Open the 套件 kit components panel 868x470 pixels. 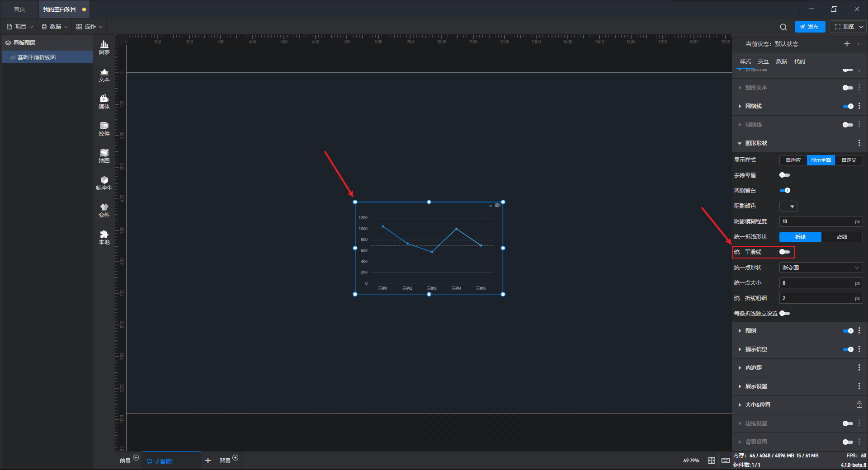tap(104, 210)
